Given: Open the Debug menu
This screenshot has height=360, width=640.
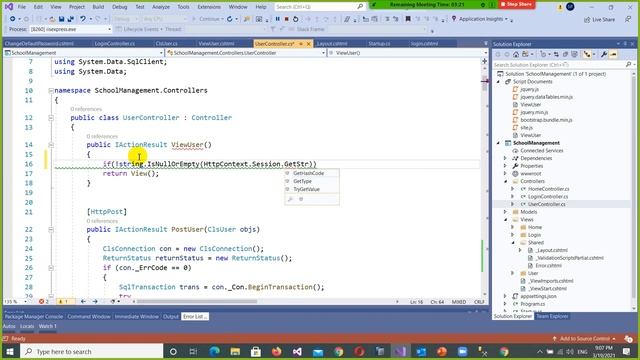Looking at the screenshot, I should click(x=120, y=7).
